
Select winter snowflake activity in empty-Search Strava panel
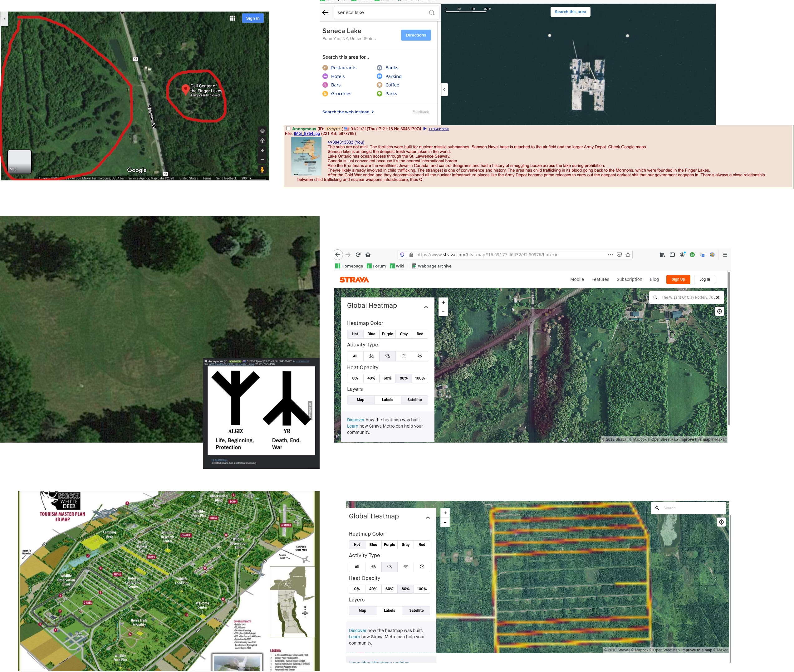tap(422, 567)
